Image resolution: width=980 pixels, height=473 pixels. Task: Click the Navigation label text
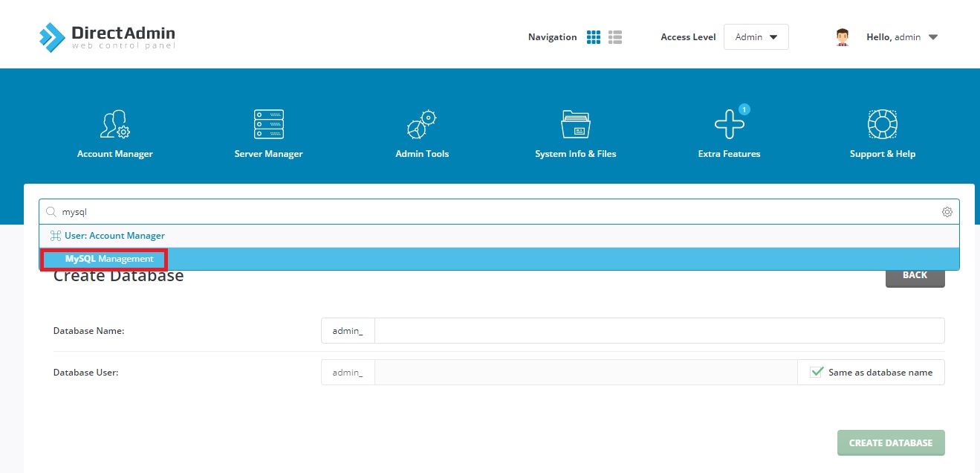tap(552, 37)
